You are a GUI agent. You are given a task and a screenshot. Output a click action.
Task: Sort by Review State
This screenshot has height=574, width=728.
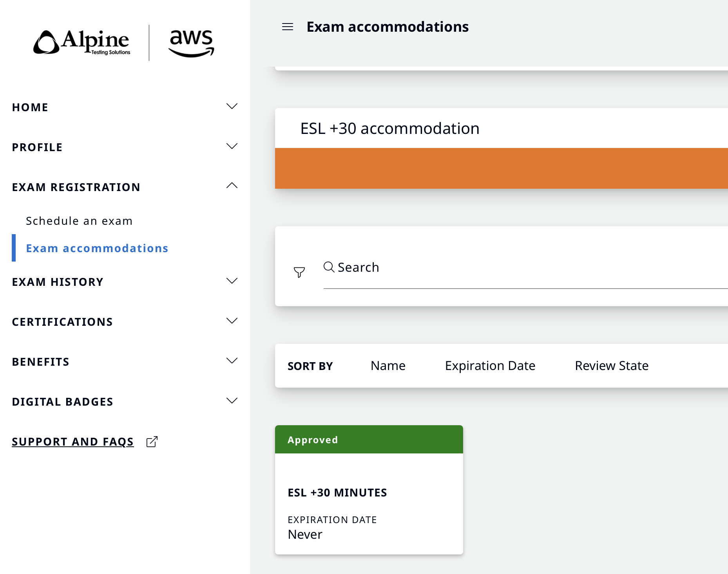[611, 366]
